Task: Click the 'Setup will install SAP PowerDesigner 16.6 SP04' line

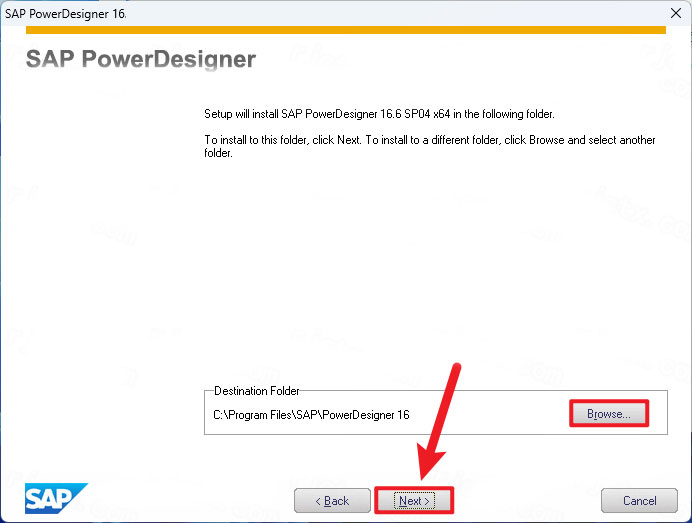Action: click(x=379, y=114)
